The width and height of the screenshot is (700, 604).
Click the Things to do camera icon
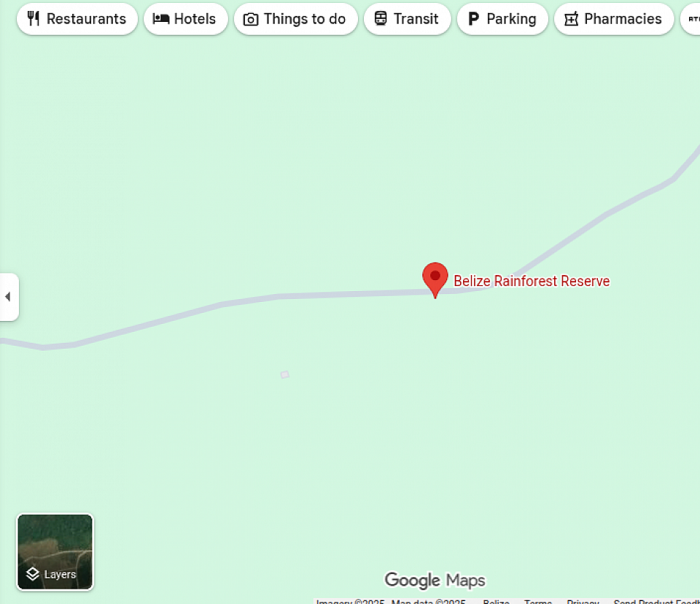coord(250,19)
